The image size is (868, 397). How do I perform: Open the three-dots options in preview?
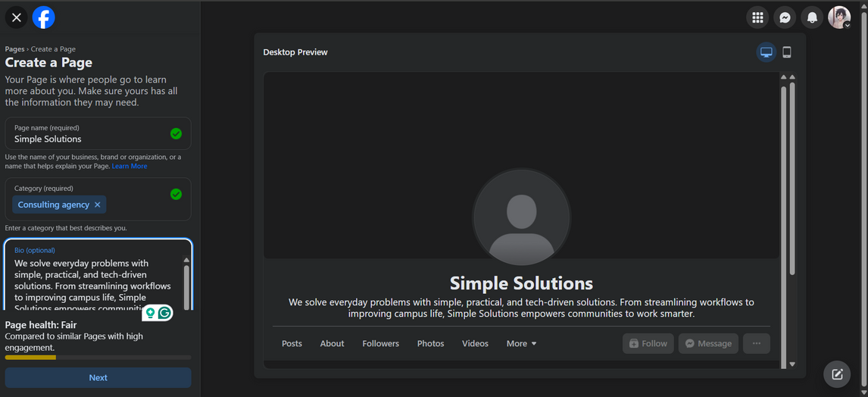(756, 343)
